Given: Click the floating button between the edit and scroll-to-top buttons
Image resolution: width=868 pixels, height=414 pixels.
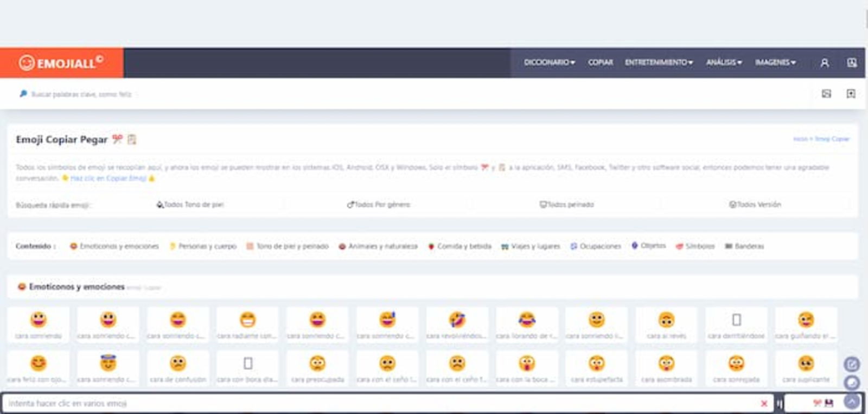Looking at the screenshot, I should (x=851, y=383).
